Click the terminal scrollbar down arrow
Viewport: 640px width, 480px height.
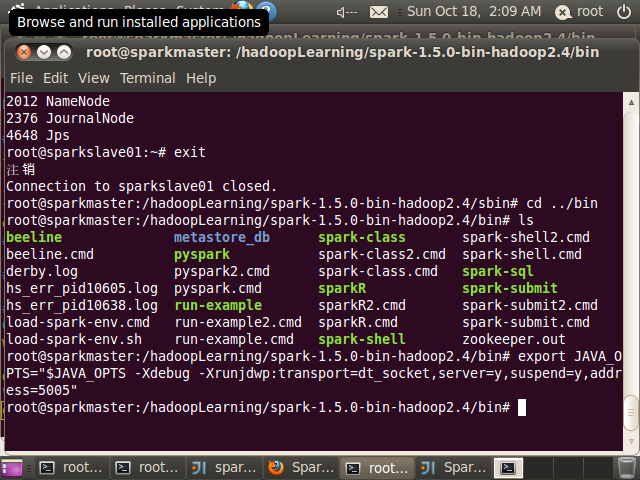(631, 441)
